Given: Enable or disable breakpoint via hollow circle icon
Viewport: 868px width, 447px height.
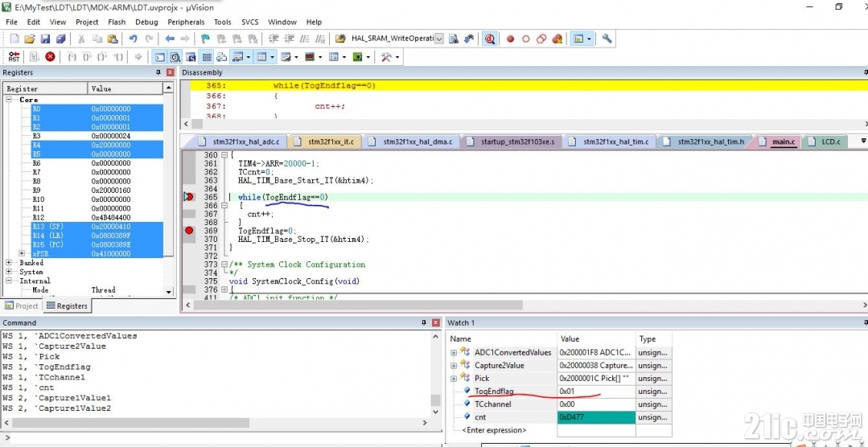Looking at the screenshot, I should (x=526, y=39).
